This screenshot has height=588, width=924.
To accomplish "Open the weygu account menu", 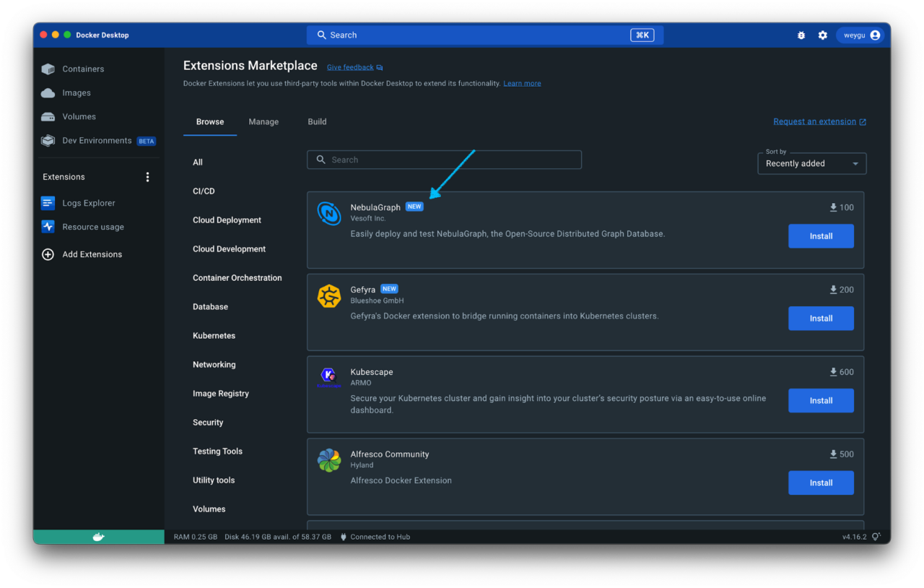I will point(860,35).
